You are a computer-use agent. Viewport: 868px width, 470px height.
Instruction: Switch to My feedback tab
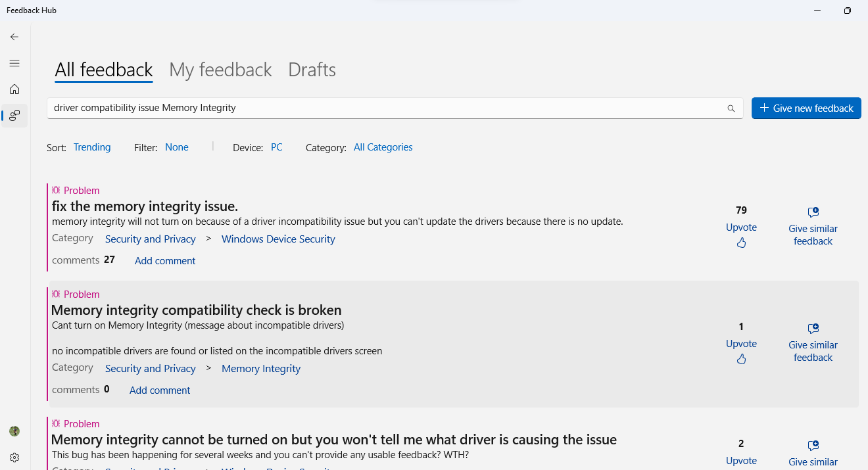click(x=220, y=70)
